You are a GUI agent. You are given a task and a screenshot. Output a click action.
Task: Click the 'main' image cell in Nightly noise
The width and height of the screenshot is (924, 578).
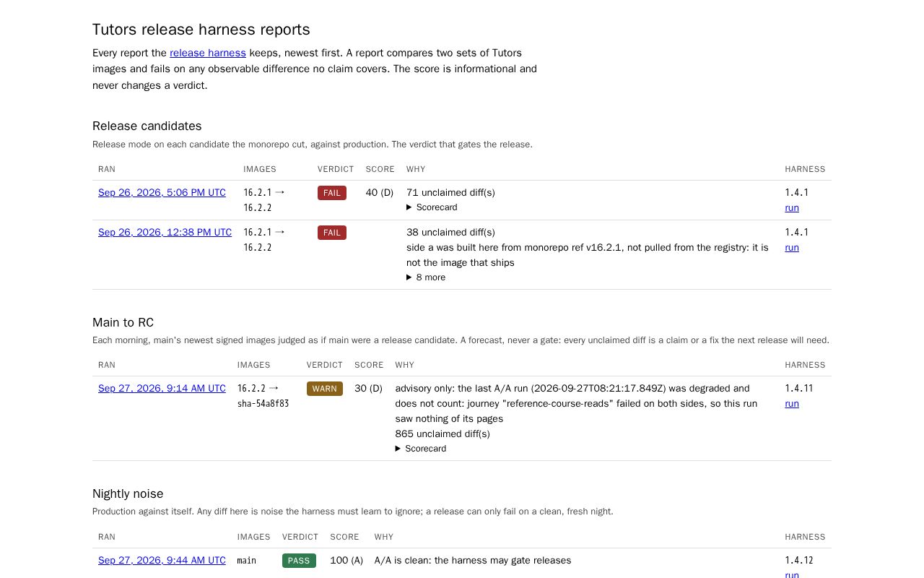click(247, 561)
